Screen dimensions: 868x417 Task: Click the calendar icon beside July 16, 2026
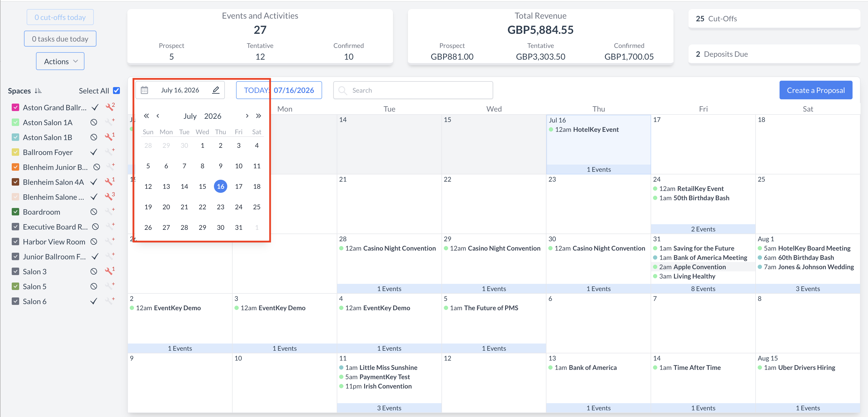coord(144,90)
